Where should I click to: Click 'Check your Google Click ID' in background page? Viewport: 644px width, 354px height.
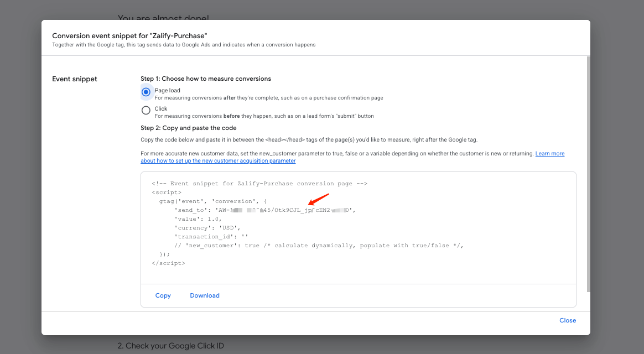click(171, 346)
